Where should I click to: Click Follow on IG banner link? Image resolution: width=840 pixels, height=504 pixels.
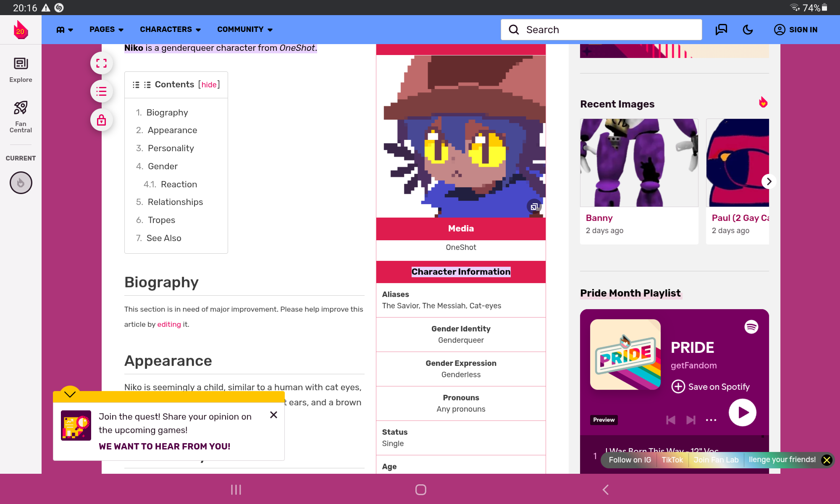(630, 460)
